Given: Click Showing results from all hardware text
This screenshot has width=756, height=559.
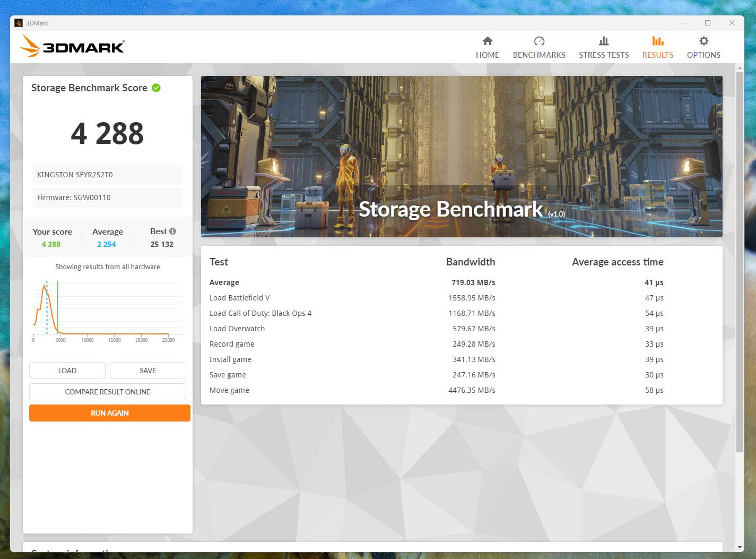Looking at the screenshot, I should (108, 266).
